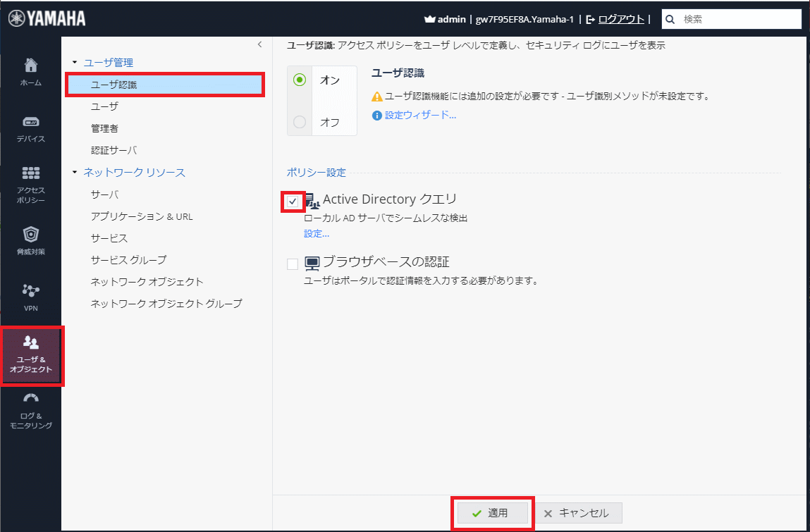Uncheck the Active Directory クエリ checkbox
Image resolution: width=810 pixels, height=532 pixels.
(x=293, y=202)
